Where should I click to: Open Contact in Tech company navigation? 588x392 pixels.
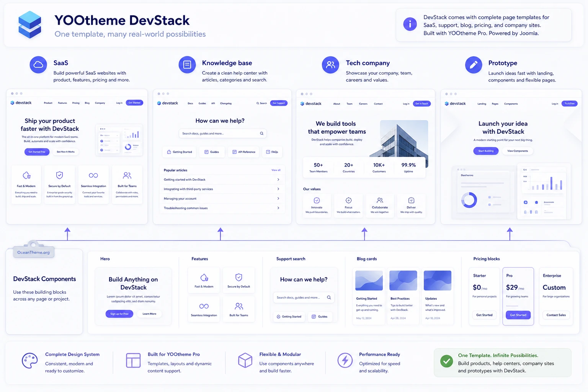click(378, 104)
